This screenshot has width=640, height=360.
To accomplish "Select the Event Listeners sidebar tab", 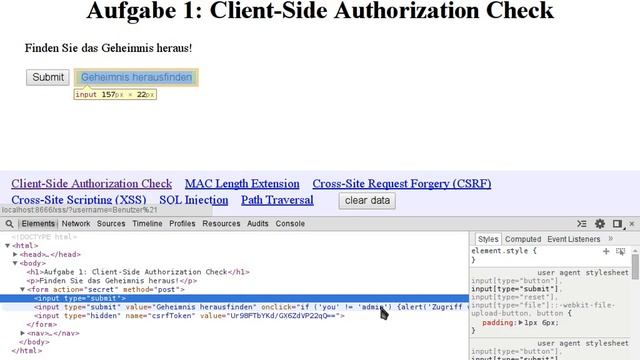I will (573, 239).
